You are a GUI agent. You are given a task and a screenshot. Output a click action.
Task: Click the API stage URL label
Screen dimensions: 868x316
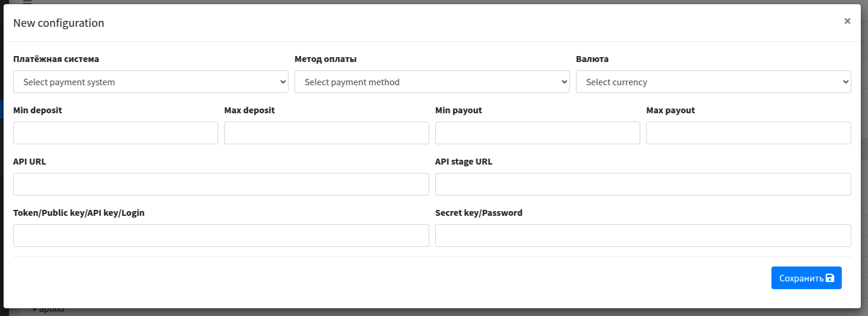(464, 162)
